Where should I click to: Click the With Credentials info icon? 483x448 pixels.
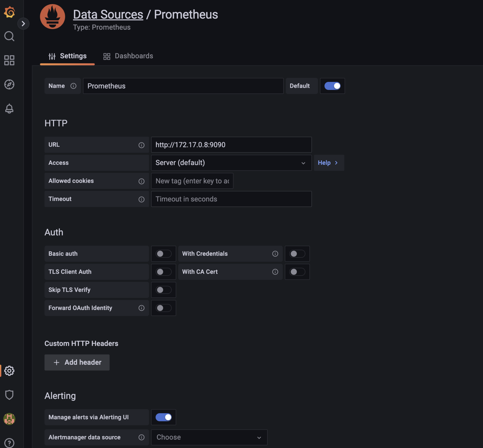(275, 254)
